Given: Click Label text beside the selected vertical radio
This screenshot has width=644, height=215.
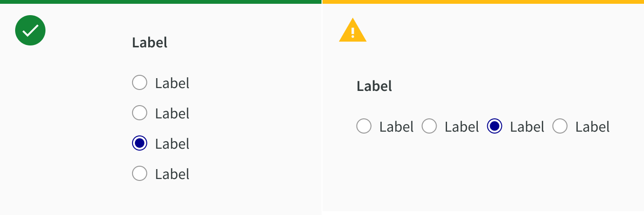Looking at the screenshot, I should (172, 144).
